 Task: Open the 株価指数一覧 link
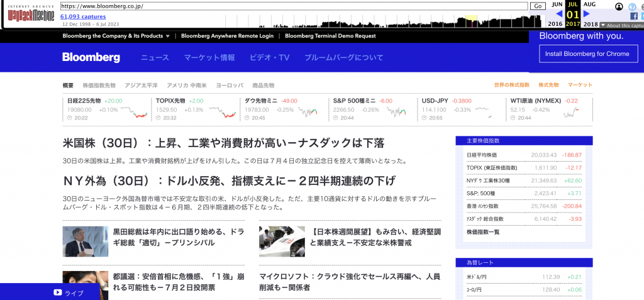(x=483, y=232)
